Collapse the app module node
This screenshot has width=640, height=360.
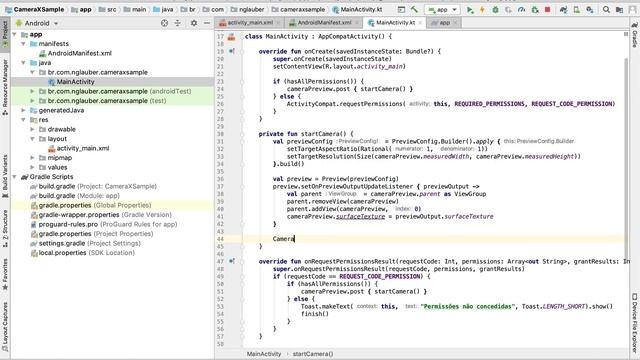(15, 35)
